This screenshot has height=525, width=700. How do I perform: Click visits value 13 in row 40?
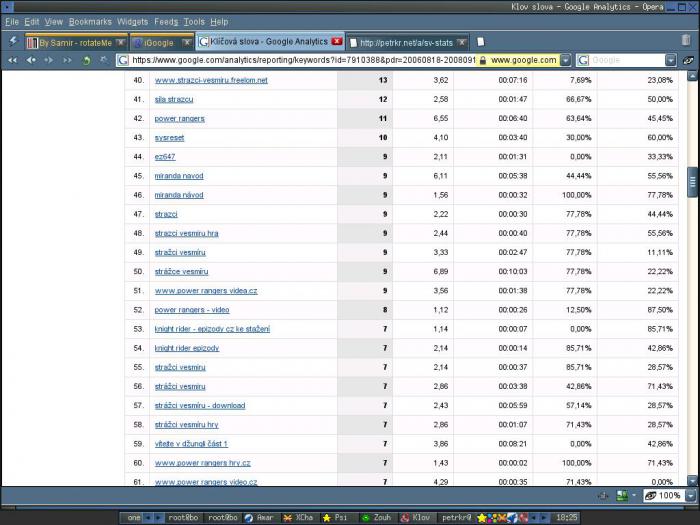coord(383,80)
